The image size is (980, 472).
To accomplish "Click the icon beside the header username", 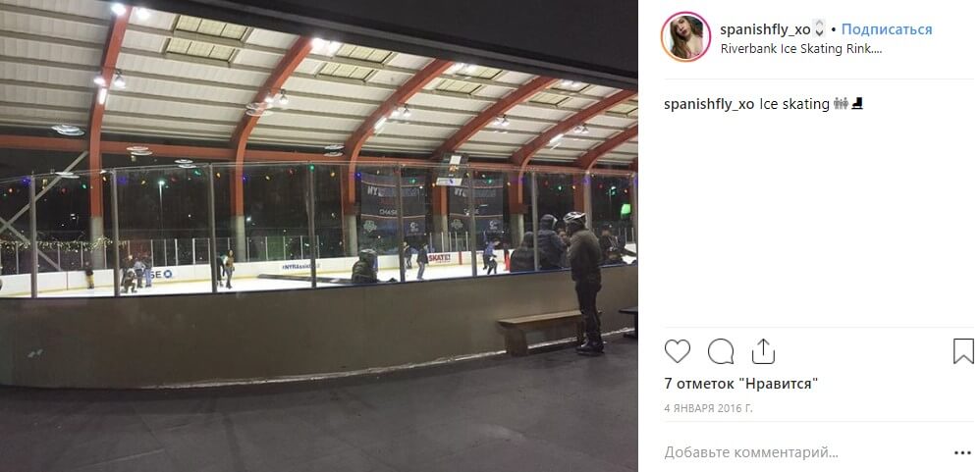I will click(x=819, y=29).
